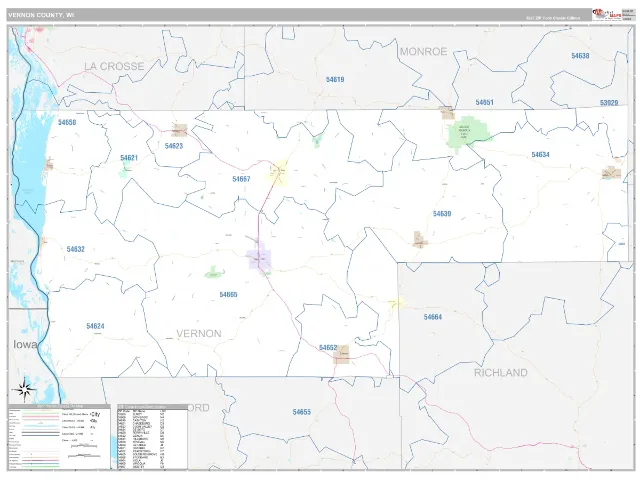Click ZIP code 54655 label
Viewport: 640px width, 480px height.
302,412
